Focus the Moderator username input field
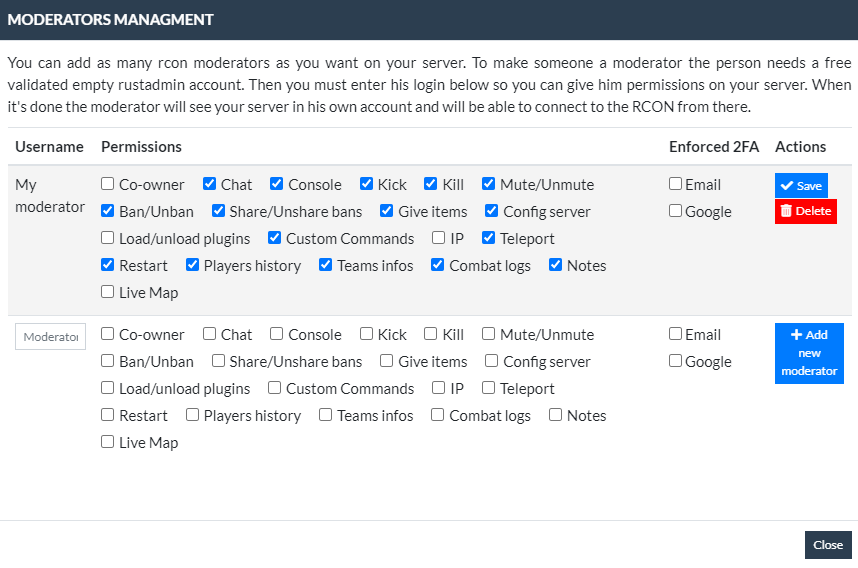Screen dimensions: 858x568 coord(50,337)
